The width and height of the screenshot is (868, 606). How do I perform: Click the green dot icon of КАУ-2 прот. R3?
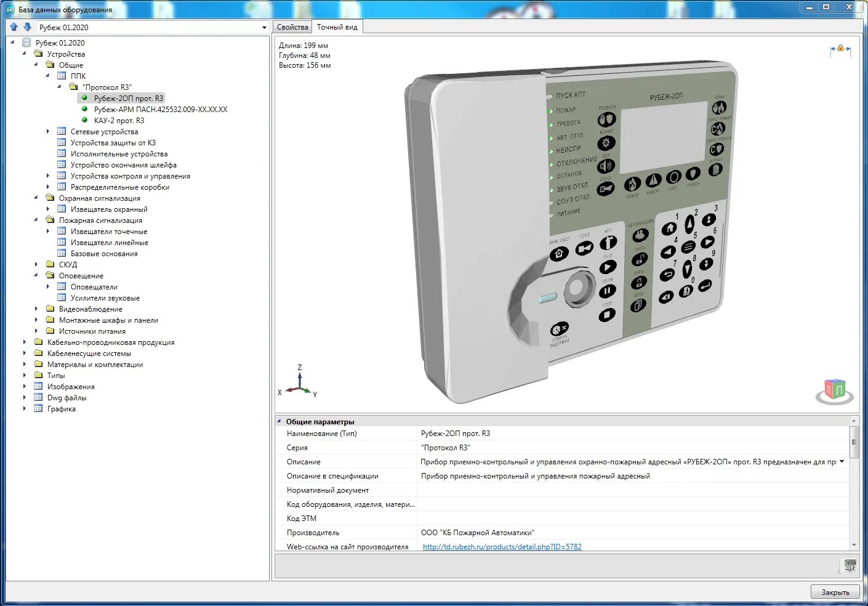[85, 120]
